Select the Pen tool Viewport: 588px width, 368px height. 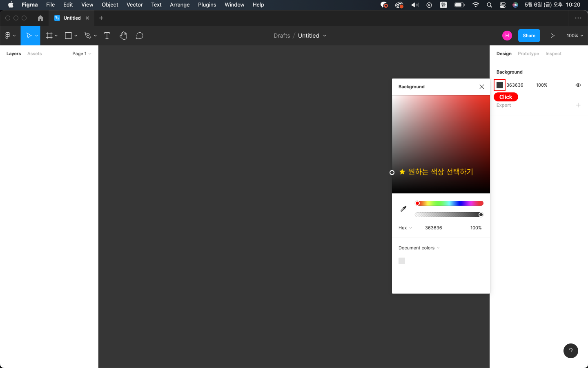click(87, 36)
